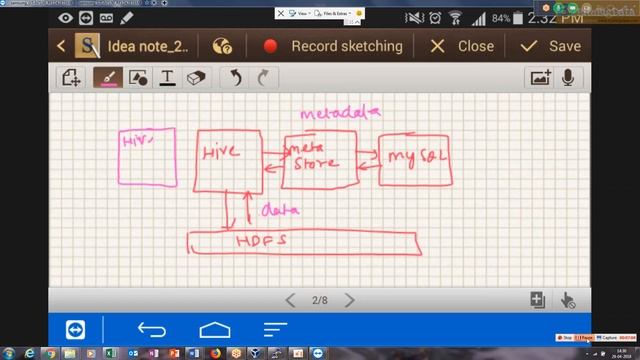Click the smiley feedback icon

[359, 13]
